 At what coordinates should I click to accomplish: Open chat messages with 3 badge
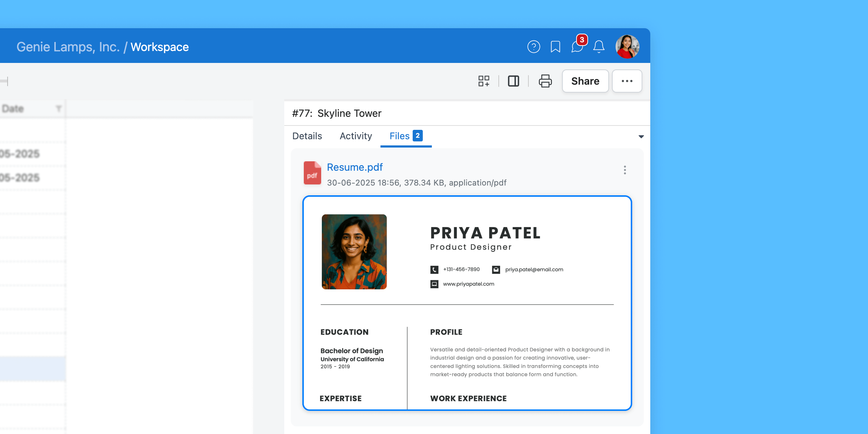click(577, 47)
